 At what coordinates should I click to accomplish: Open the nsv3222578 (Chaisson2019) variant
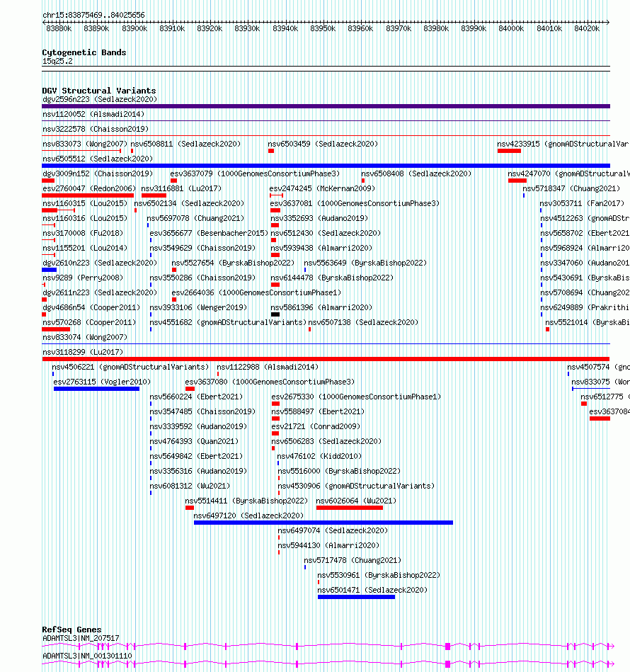[96, 129]
